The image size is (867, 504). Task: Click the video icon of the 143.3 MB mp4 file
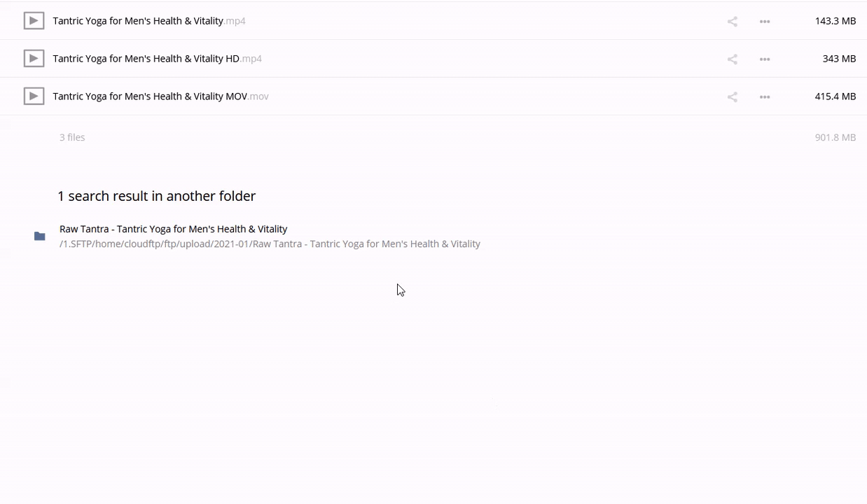tap(34, 21)
